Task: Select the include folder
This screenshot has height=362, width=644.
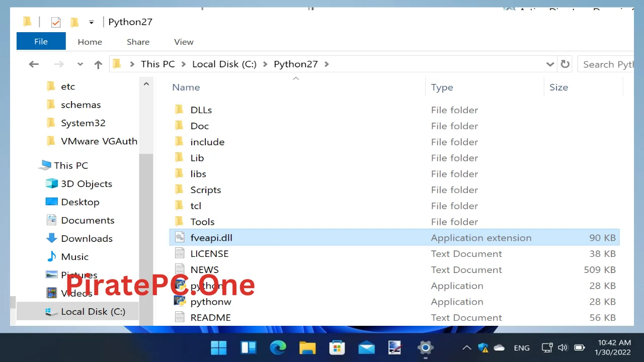Action: click(x=207, y=142)
